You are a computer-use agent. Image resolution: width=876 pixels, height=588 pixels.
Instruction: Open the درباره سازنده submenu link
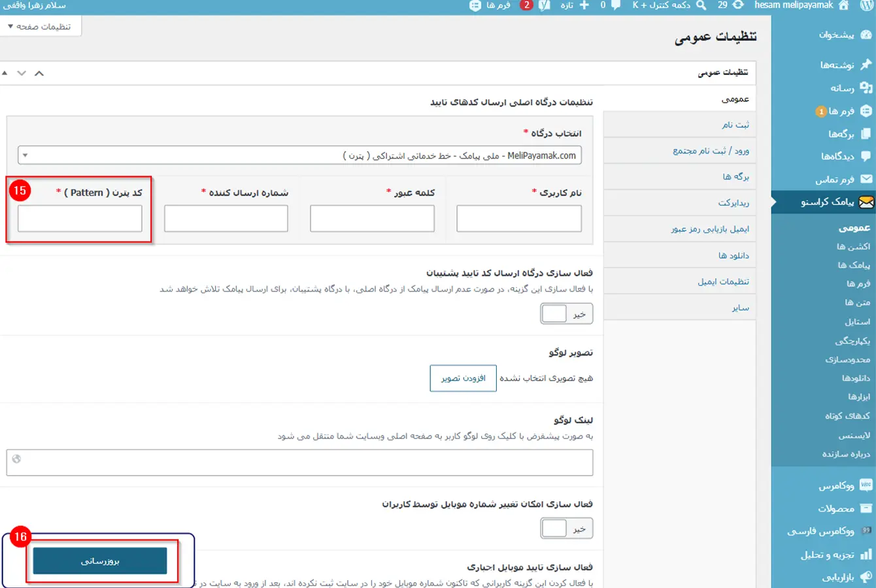click(846, 454)
